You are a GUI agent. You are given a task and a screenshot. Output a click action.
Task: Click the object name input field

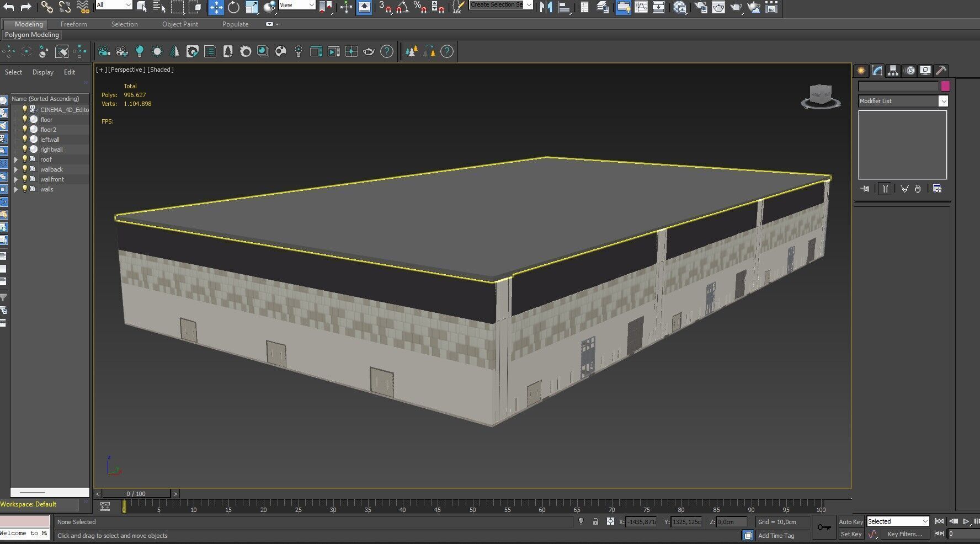tap(898, 86)
